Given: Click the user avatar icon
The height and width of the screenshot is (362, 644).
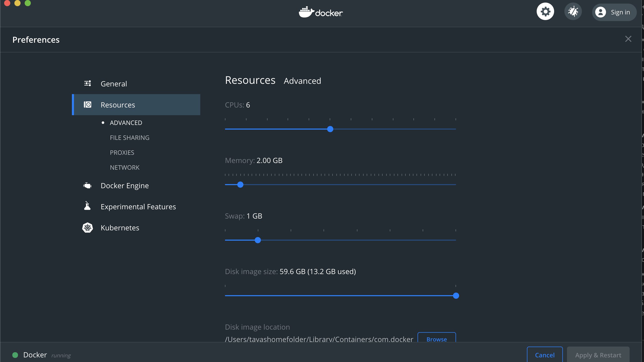Looking at the screenshot, I should coord(601,12).
